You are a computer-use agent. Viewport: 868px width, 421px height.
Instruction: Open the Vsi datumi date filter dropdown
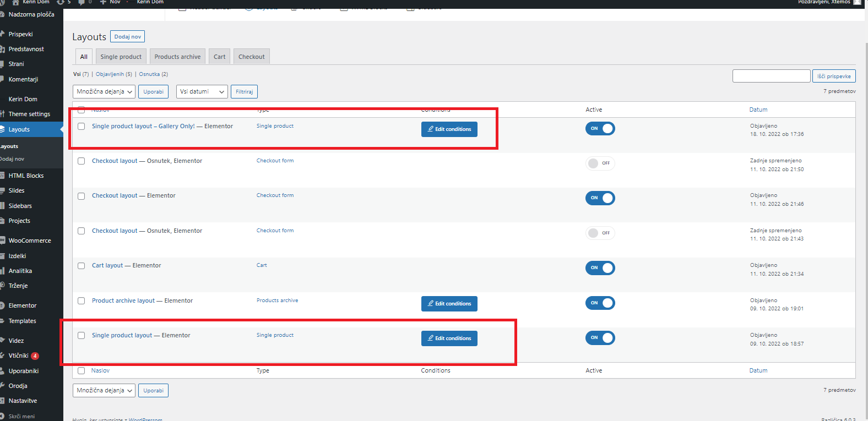pos(202,91)
